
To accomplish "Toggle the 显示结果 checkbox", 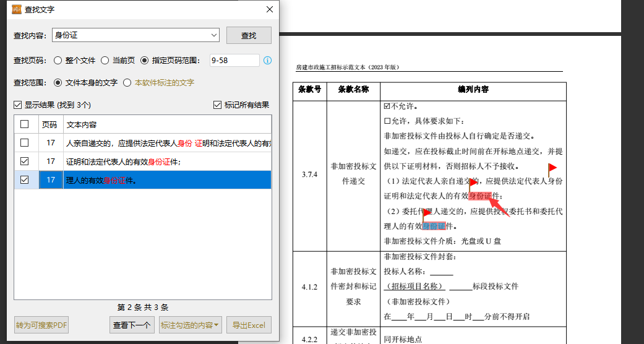I will (18, 105).
